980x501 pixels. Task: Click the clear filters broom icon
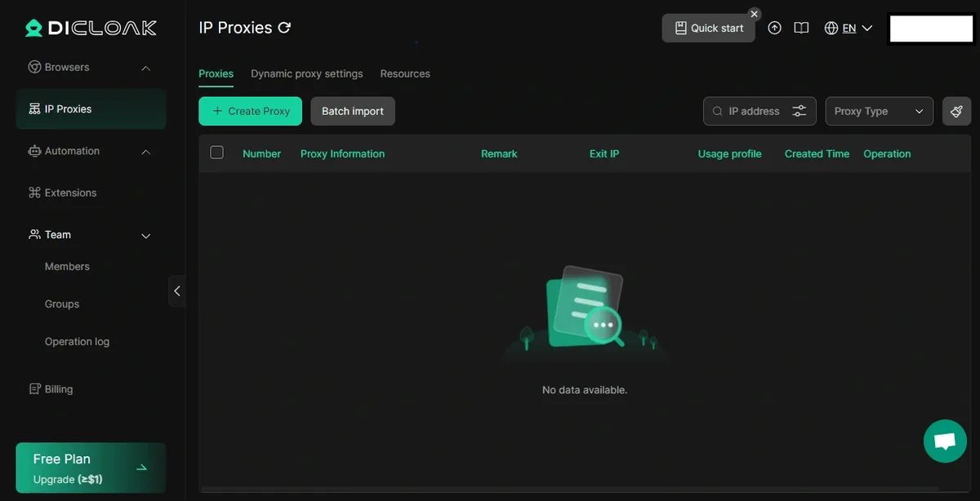tap(956, 111)
